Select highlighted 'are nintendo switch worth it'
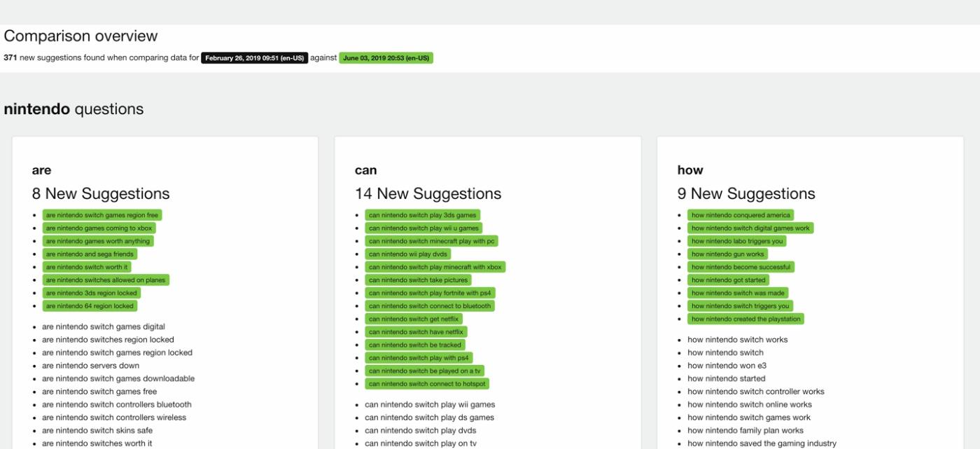Image resolution: width=980 pixels, height=449 pixels. [87, 267]
